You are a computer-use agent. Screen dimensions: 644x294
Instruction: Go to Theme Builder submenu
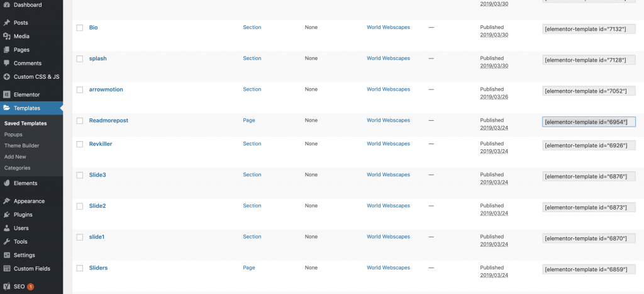tap(22, 145)
